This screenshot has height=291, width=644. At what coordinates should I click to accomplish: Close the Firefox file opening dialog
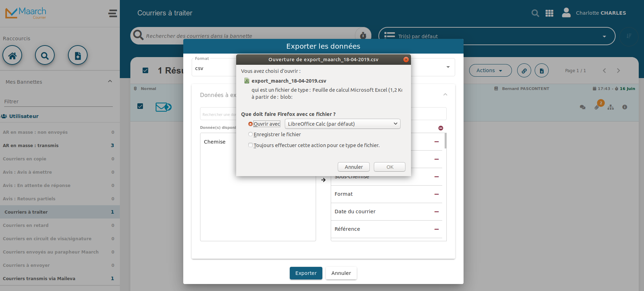coord(406,60)
